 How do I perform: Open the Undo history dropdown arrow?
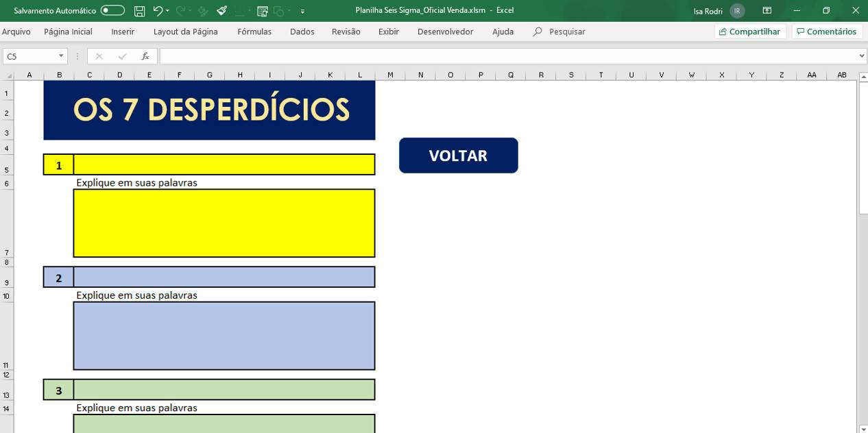tap(168, 11)
